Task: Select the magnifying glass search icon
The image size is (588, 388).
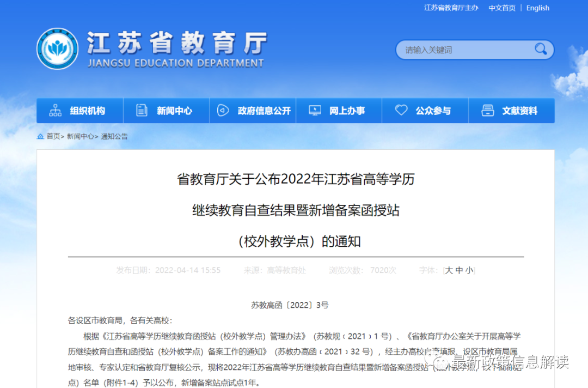Action: [x=541, y=50]
